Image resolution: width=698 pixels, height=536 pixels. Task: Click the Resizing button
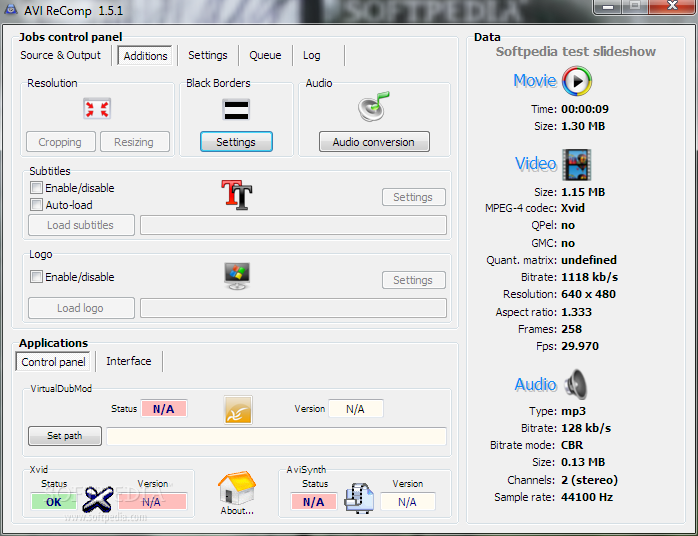[134, 142]
